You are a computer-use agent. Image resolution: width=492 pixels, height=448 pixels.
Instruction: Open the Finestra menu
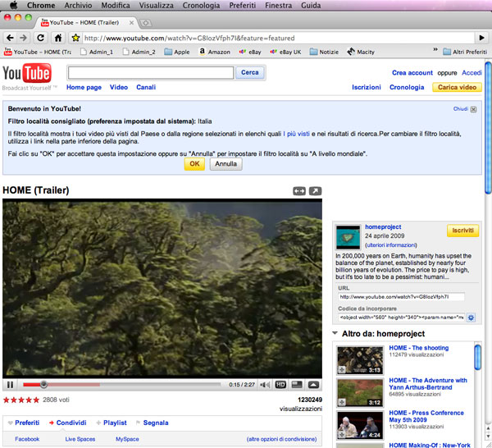coord(278,6)
